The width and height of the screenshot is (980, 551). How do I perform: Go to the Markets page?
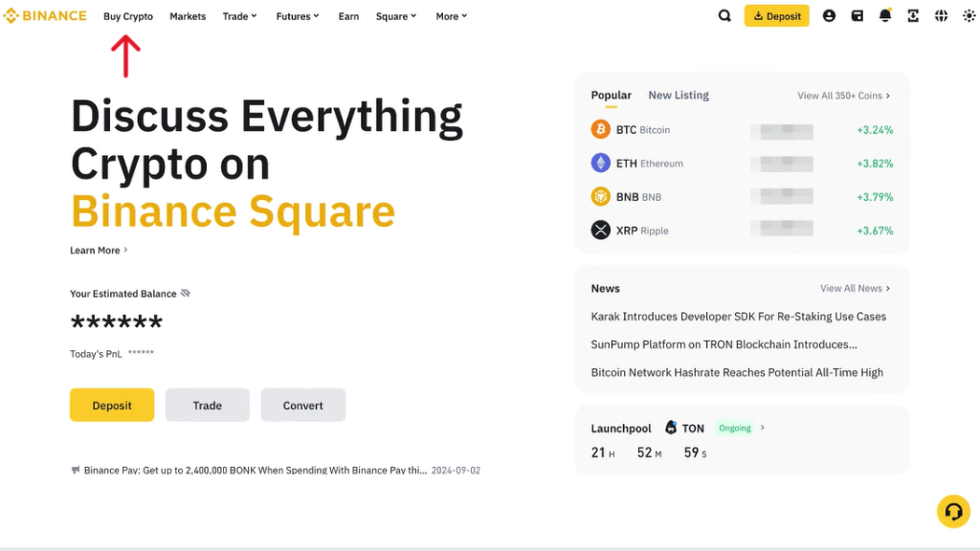[x=188, y=16]
